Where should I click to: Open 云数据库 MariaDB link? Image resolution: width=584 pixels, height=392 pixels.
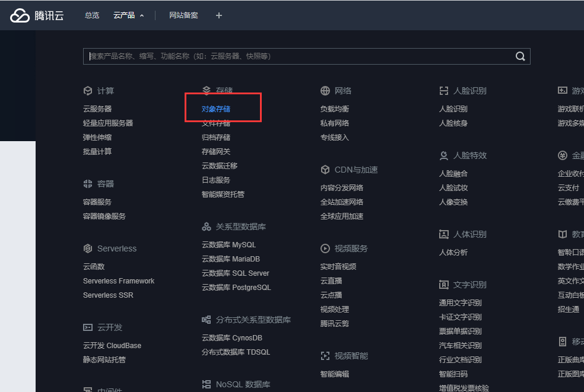231,259
